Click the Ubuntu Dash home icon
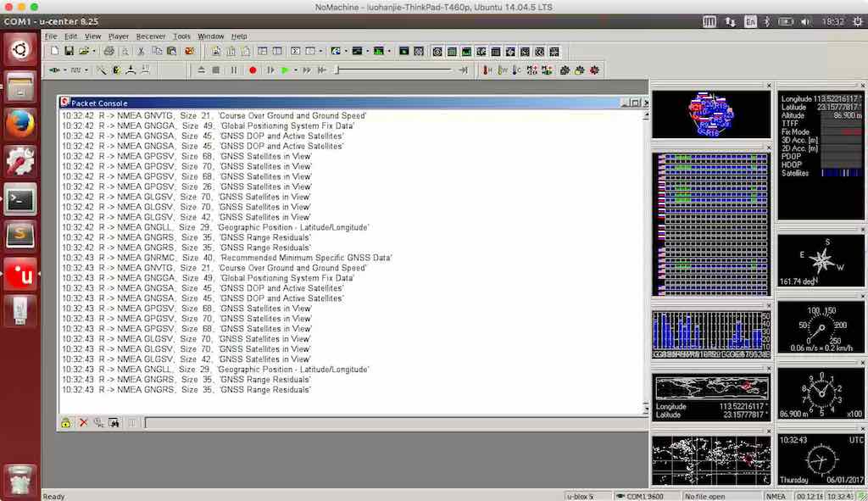Screen dimensions: 868x501 pos(20,49)
